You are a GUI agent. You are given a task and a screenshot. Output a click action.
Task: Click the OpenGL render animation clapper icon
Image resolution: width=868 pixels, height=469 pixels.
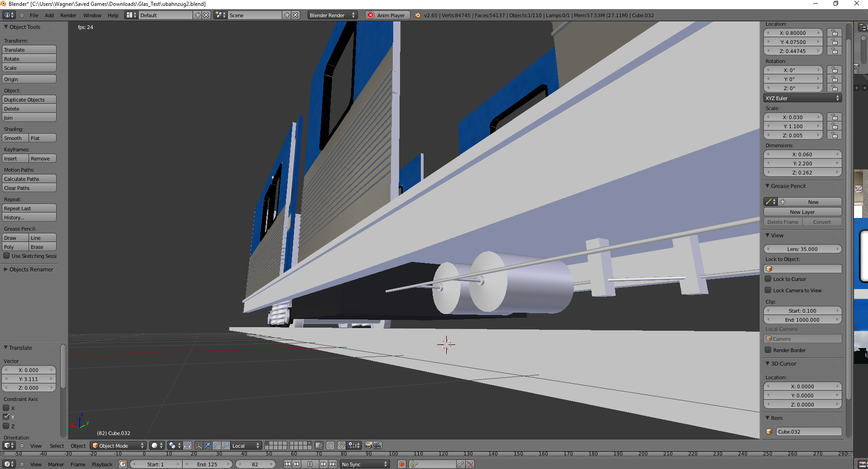click(x=377, y=445)
